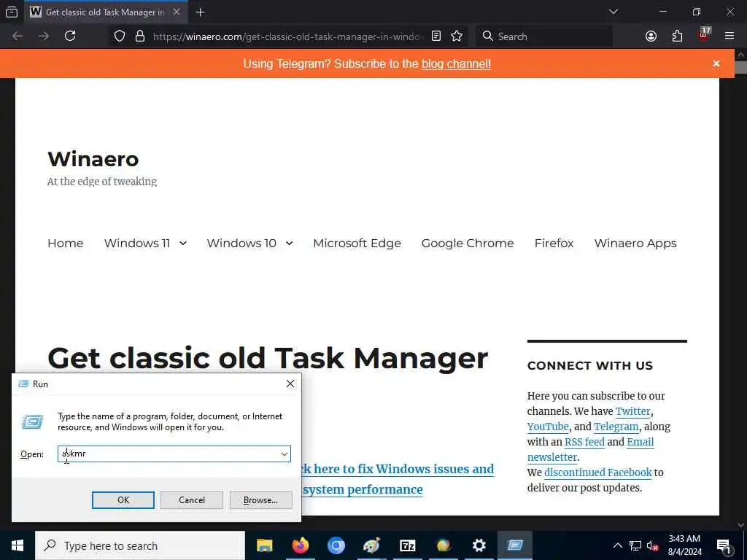747x560 pixels.
Task: Open the Winaero site title link
Action: (93, 159)
